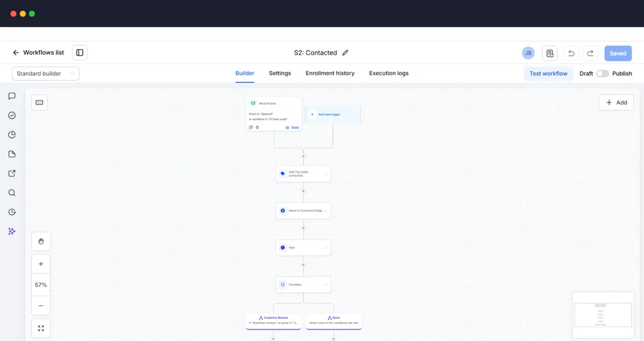Show keyboard shortcuts icon on canvas

click(x=40, y=102)
